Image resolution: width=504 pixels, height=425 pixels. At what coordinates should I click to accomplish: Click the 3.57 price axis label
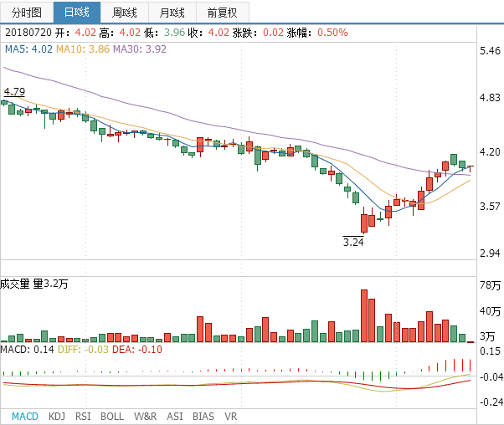point(490,206)
